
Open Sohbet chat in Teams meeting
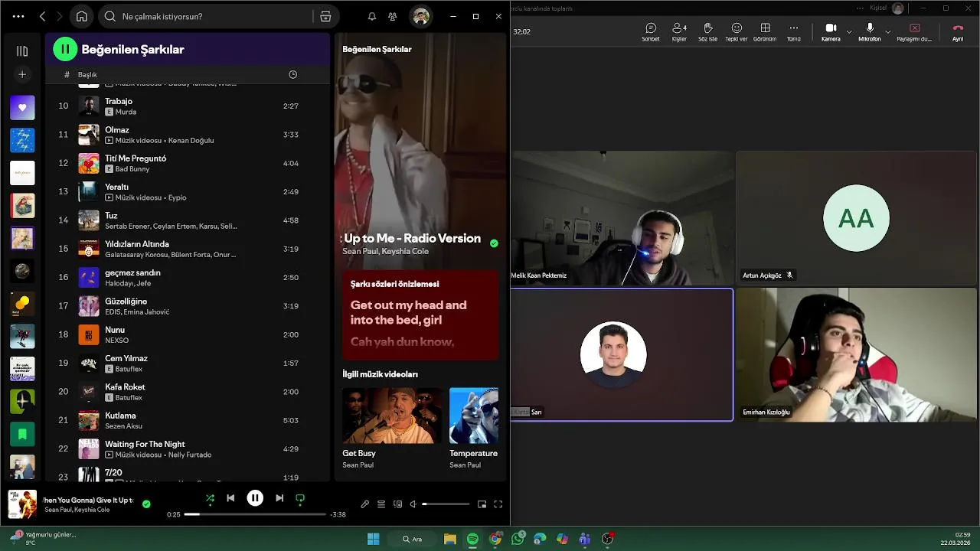coord(651,32)
